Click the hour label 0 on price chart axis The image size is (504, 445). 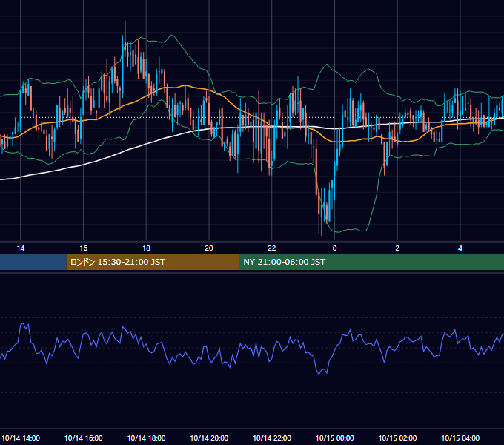click(x=334, y=248)
